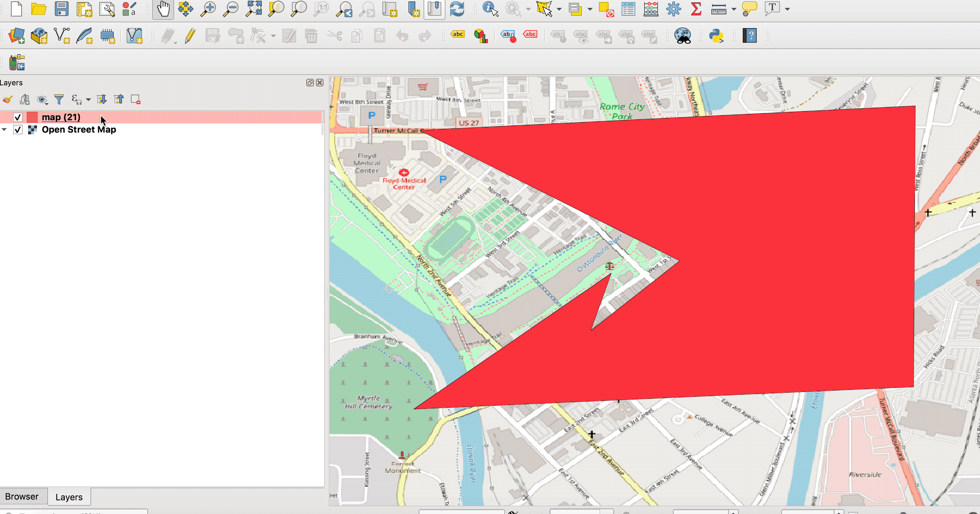
Task: Expand all layers using the expand-all button
Action: tap(102, 99)
